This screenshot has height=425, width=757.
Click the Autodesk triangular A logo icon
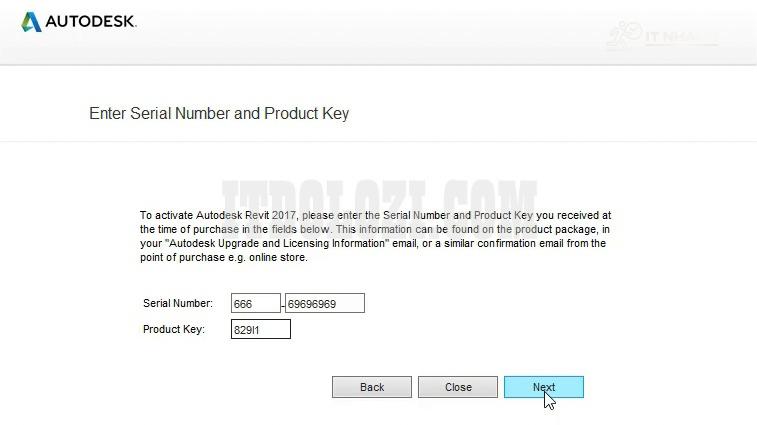31,21
